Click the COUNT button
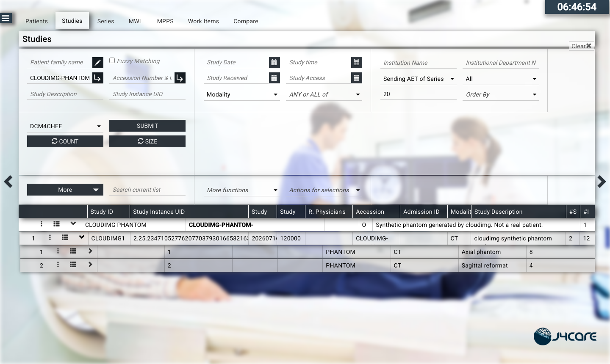The image size is (610, 364). [x=65, y=141]
